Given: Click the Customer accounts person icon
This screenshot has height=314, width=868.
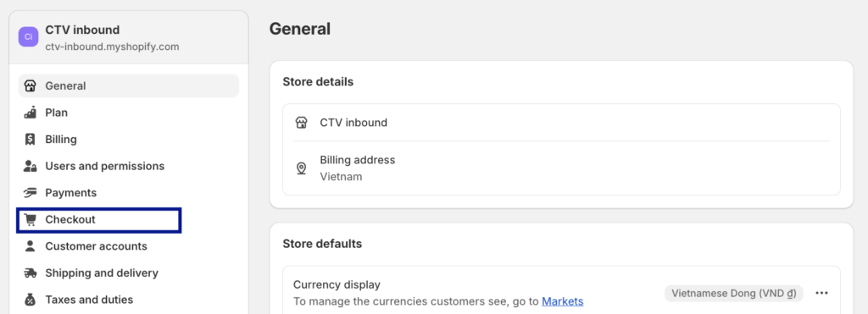Looking at the screenshot, I should 30,246.
